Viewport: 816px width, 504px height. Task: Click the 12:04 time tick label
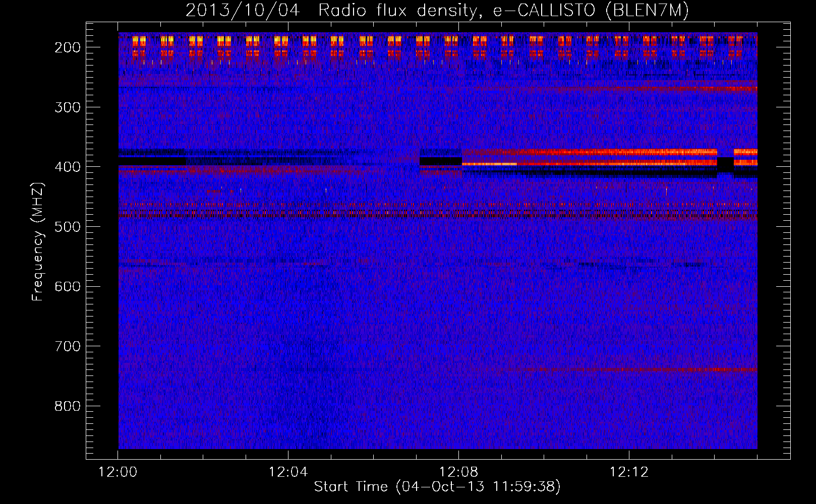(x=288, y=472)
